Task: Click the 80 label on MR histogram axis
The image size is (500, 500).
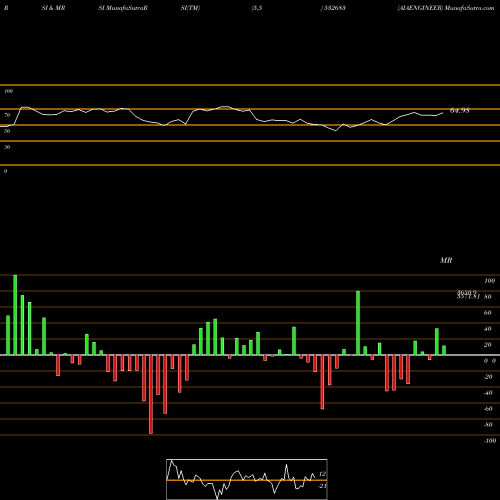Action: click(x=488, y=297)
